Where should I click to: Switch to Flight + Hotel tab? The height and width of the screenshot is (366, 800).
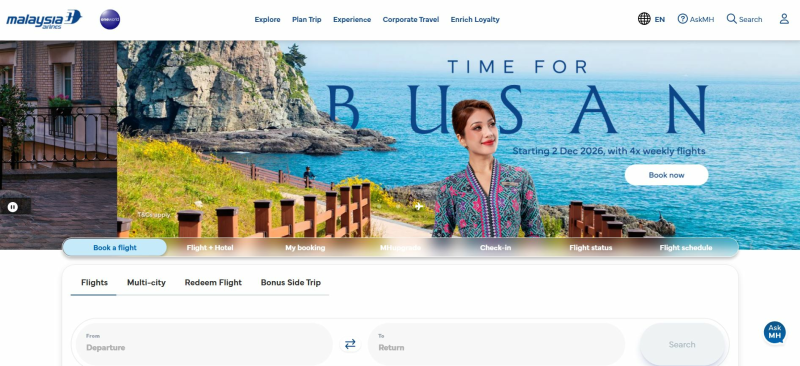click(x=210, y=248)
